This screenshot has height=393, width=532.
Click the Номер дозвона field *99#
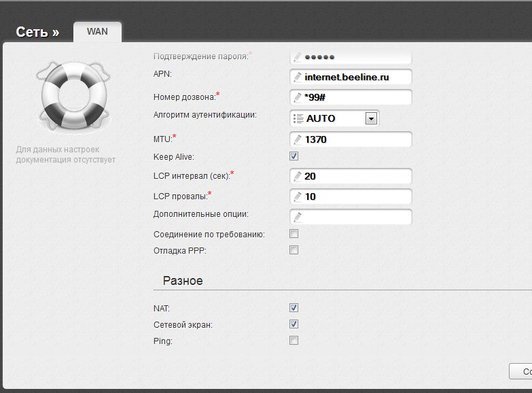pyautogui.click(x=351, y=97)
